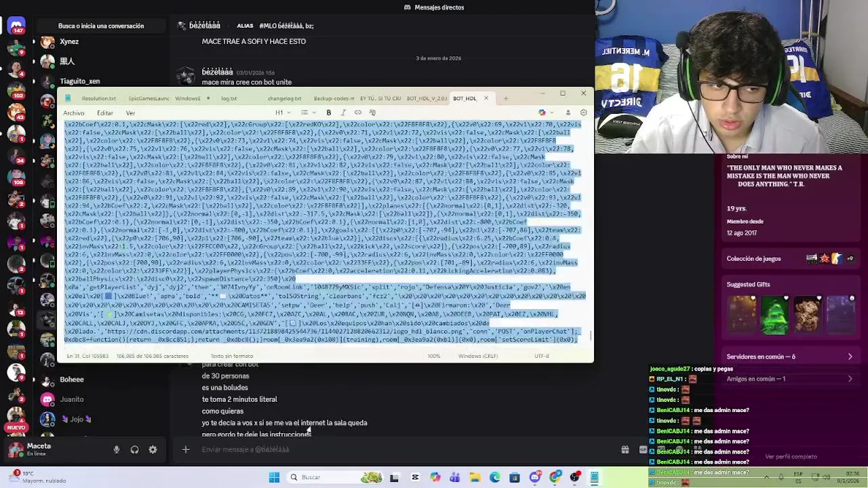Viewport: 868px width, 488px height.
Task: Open Copilot from the taskbar
Action: point(435,477)
